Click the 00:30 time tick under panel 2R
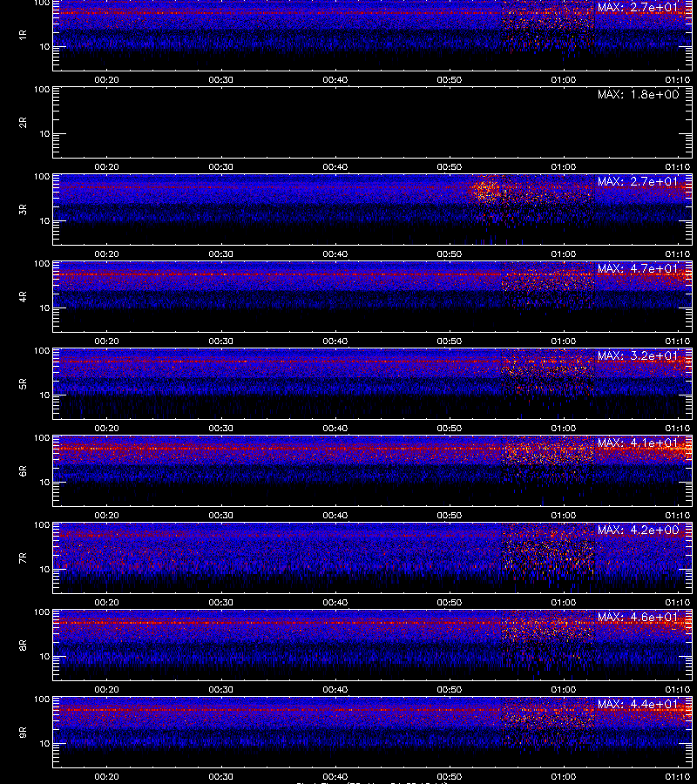 click(x=220, y=167)
